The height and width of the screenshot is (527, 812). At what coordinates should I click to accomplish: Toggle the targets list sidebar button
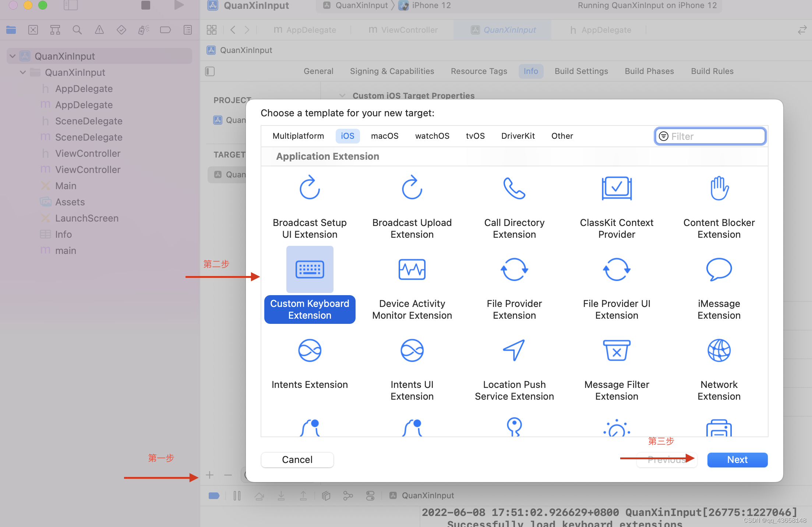tap(210, 71)
